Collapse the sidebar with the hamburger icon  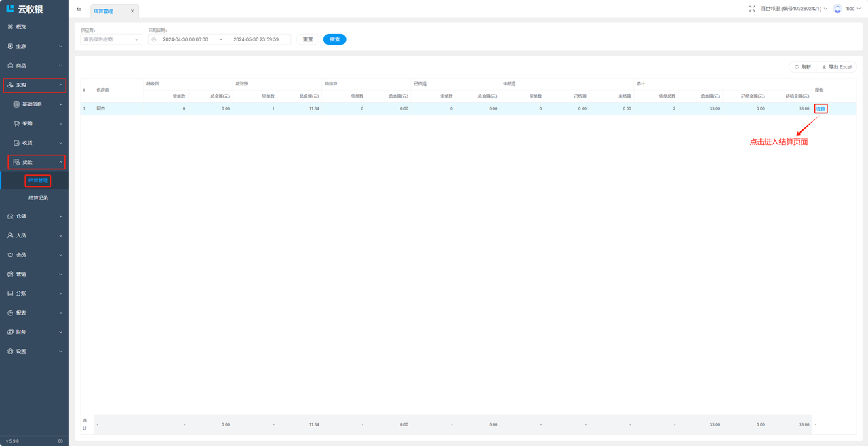point(79,9)
